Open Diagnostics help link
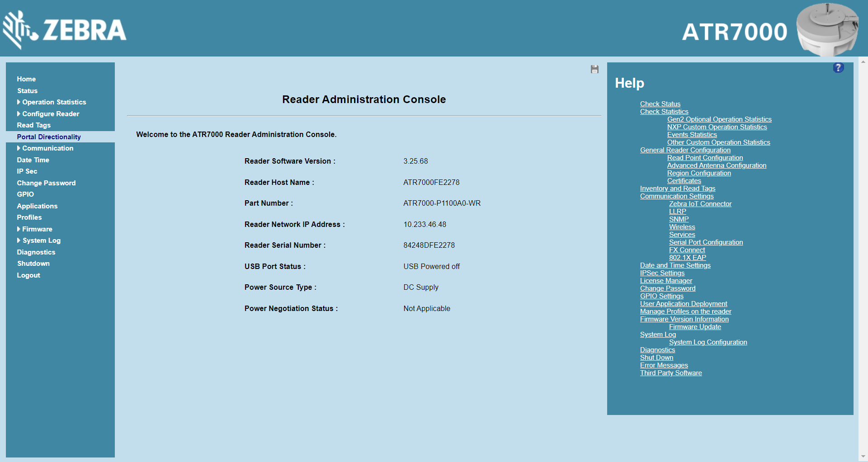Image resolution: width=868 pixels, height=462 pixels. pos(658,350)
